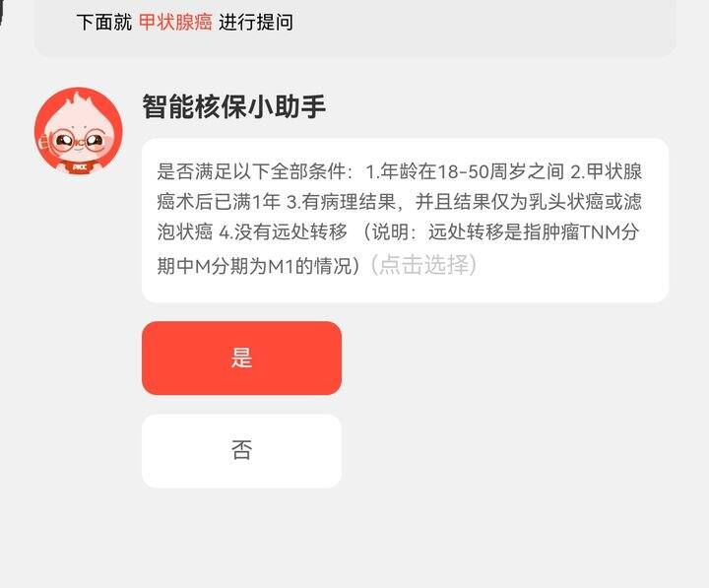Screen dimensions: 709x588
Task: Click the 进行提问 text in top bubble
Action: point(256,22)
